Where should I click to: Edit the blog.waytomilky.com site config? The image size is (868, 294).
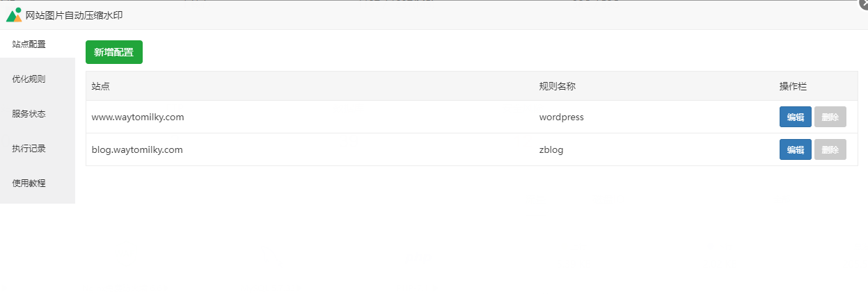pyautogui.click(x=795, y=149)
